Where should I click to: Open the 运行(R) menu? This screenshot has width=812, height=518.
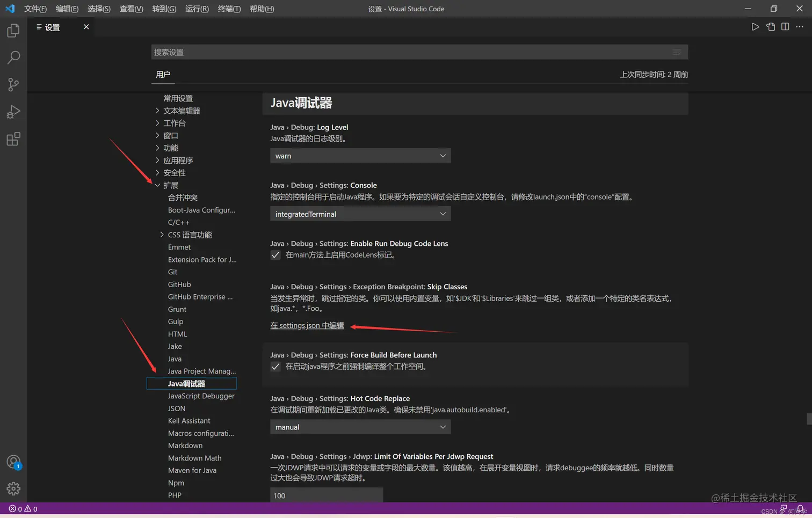tap(197, 9)
